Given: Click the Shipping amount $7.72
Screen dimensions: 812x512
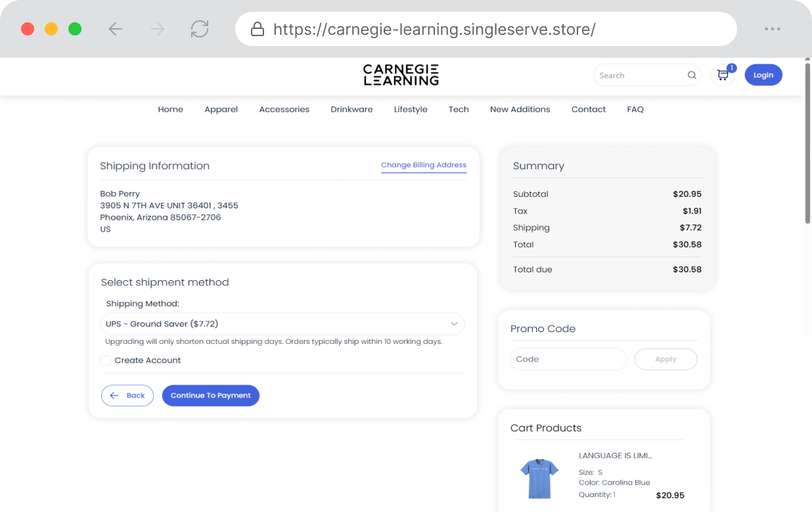Looking at the screenshot, I should 690,228.
